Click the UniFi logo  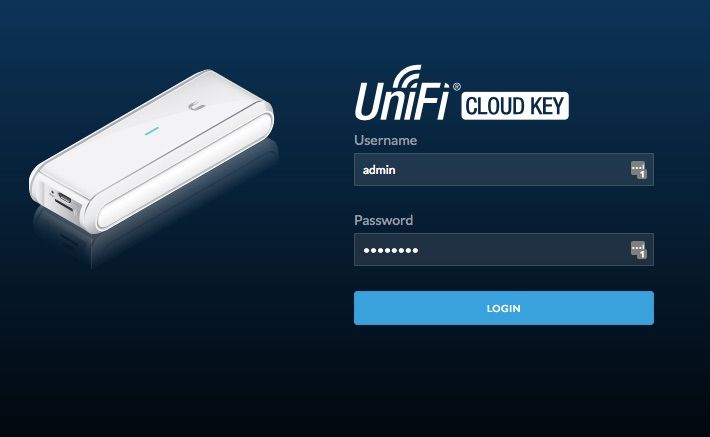(x=401, y=93)
